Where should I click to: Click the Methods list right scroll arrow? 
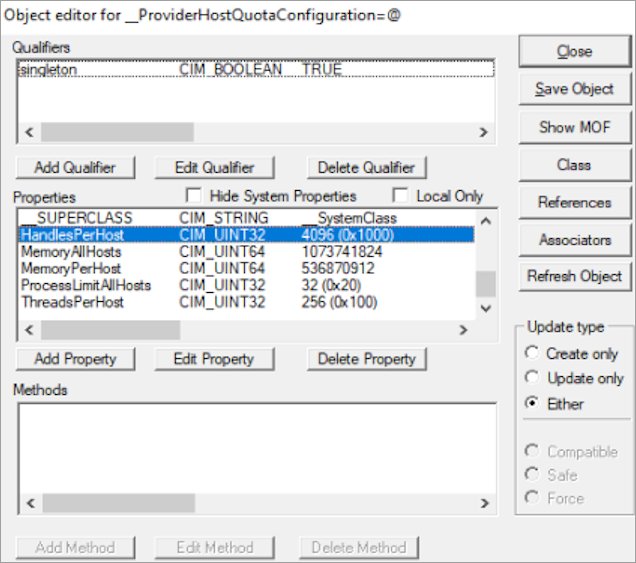(x=485, y=503)
